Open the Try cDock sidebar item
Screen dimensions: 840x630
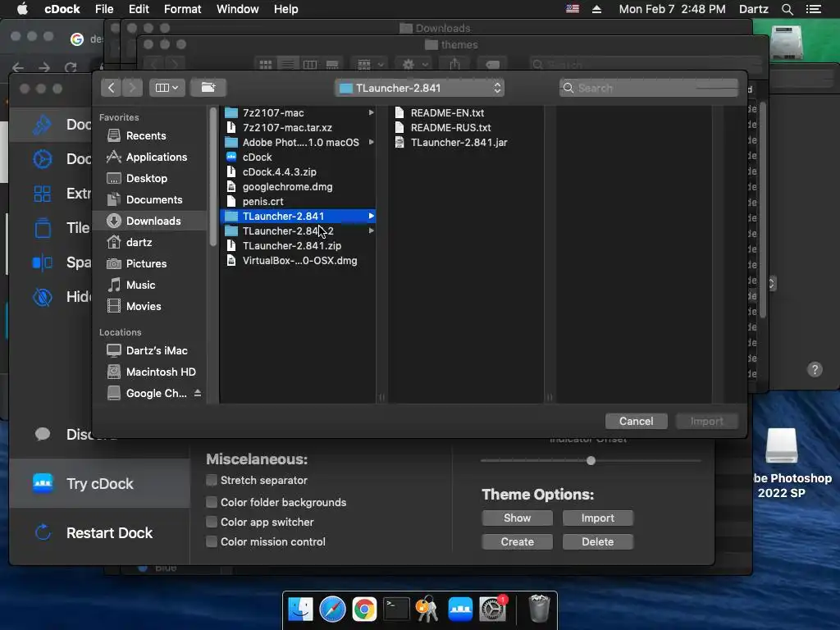[x=99, y=484]
